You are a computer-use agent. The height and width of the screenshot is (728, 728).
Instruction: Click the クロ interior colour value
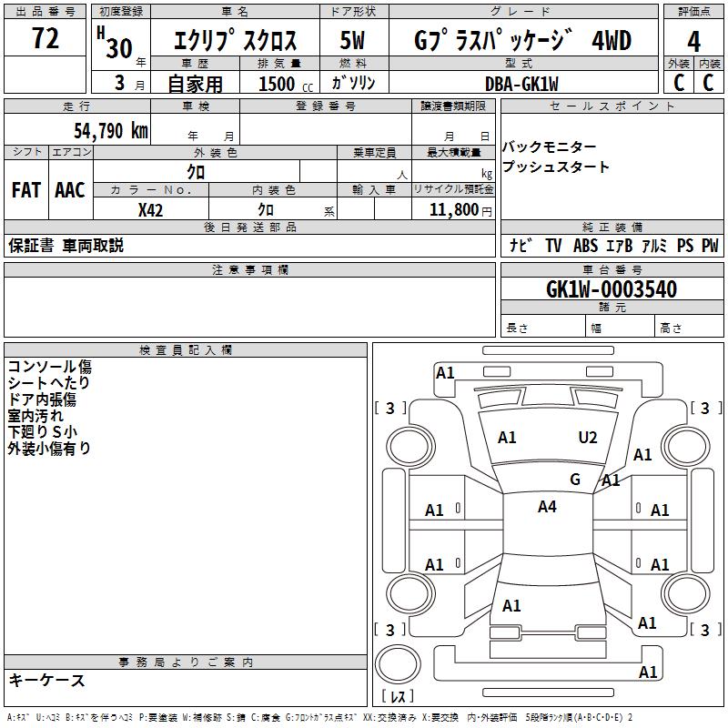point(266,210)
